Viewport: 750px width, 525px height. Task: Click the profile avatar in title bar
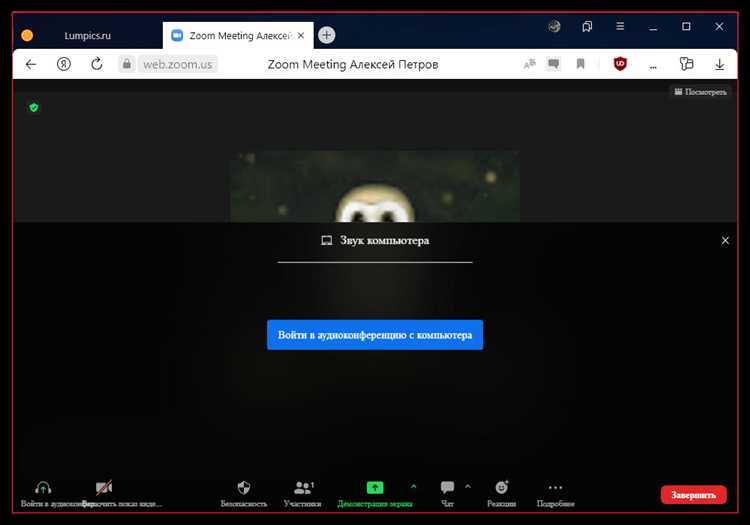pyautogui.click(x=554, y=26)
